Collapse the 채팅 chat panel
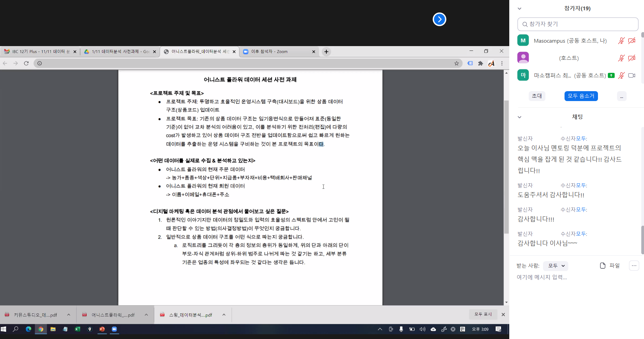 click(519, 117)
